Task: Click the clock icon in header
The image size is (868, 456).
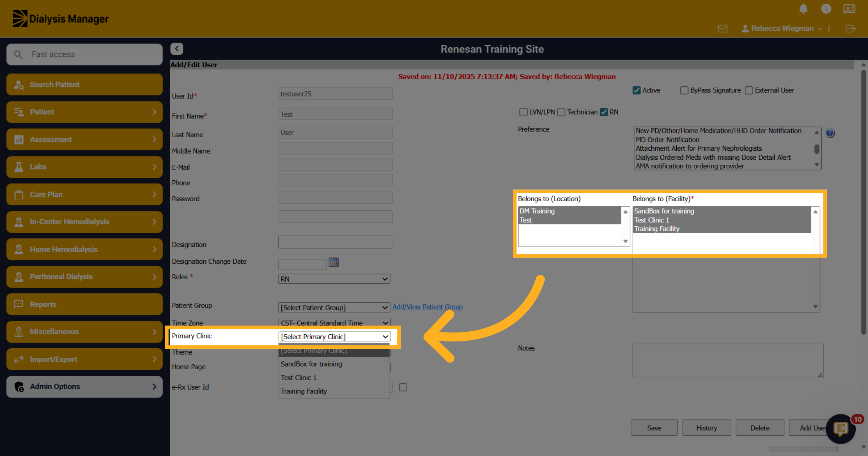Action: coord(826,9)
